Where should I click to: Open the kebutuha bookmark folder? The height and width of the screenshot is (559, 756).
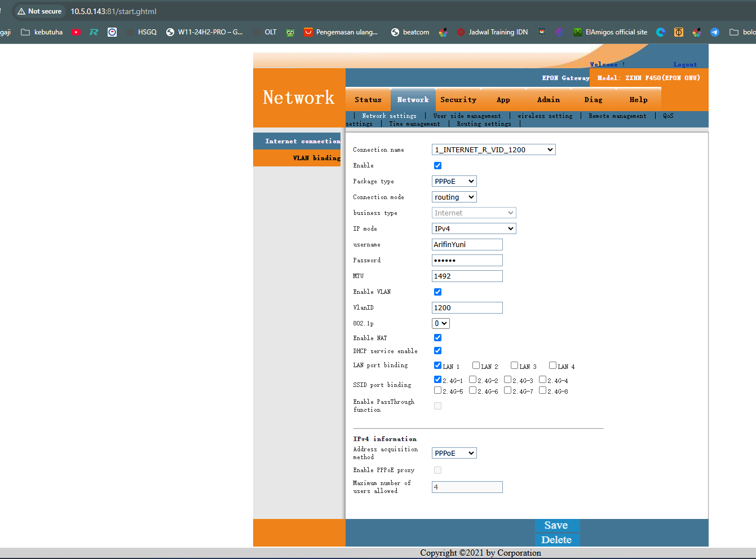[42, 32]
